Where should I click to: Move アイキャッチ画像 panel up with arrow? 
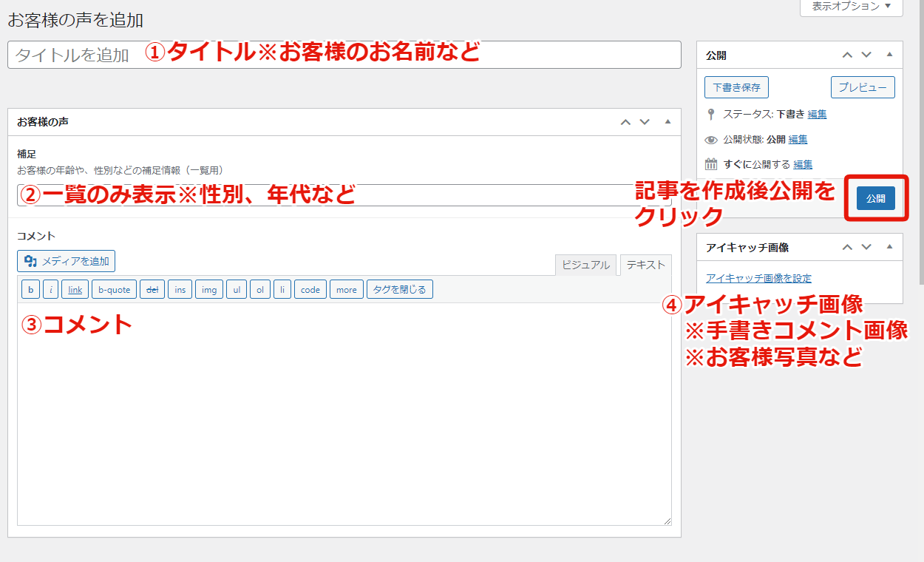(x=847, y=247)
